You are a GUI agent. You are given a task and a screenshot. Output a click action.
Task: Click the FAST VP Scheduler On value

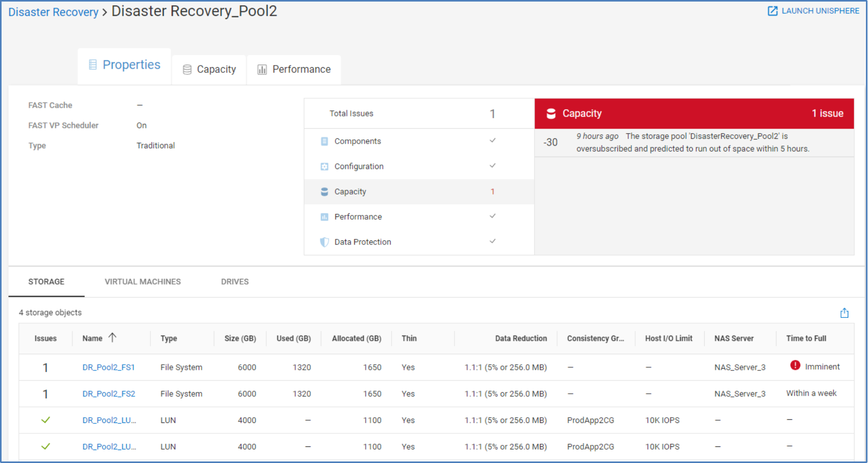141,125
